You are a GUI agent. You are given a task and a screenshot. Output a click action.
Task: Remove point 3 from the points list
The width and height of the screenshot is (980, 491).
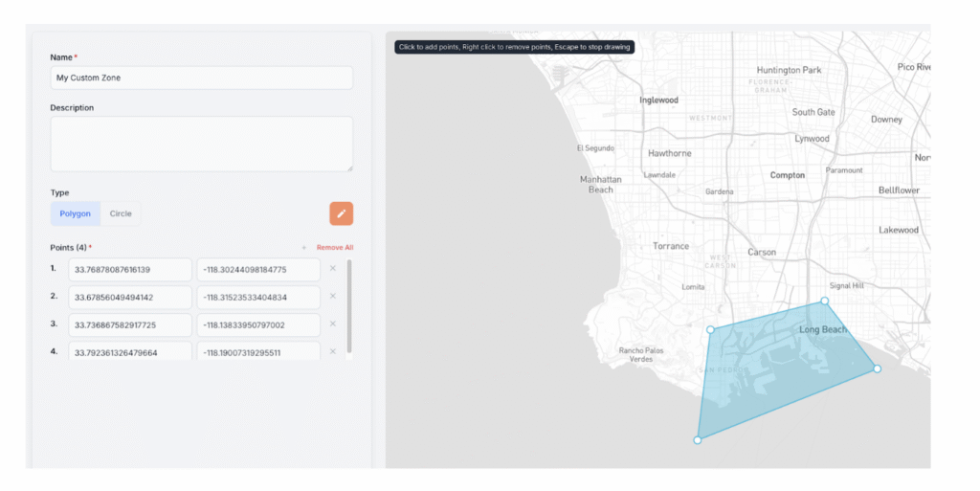333,324
